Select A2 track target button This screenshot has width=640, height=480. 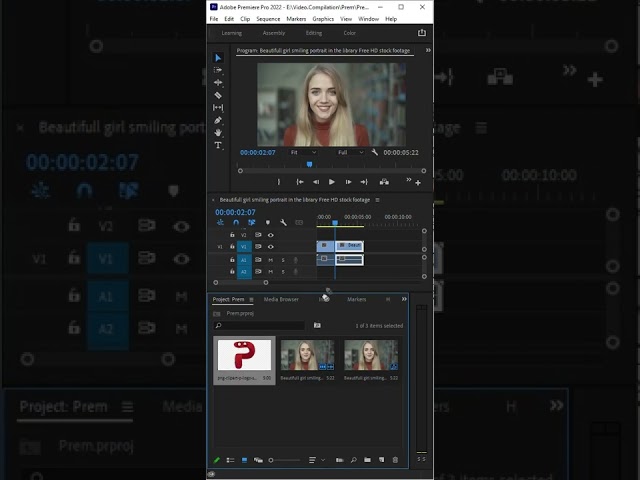click(x=244, y=272)
